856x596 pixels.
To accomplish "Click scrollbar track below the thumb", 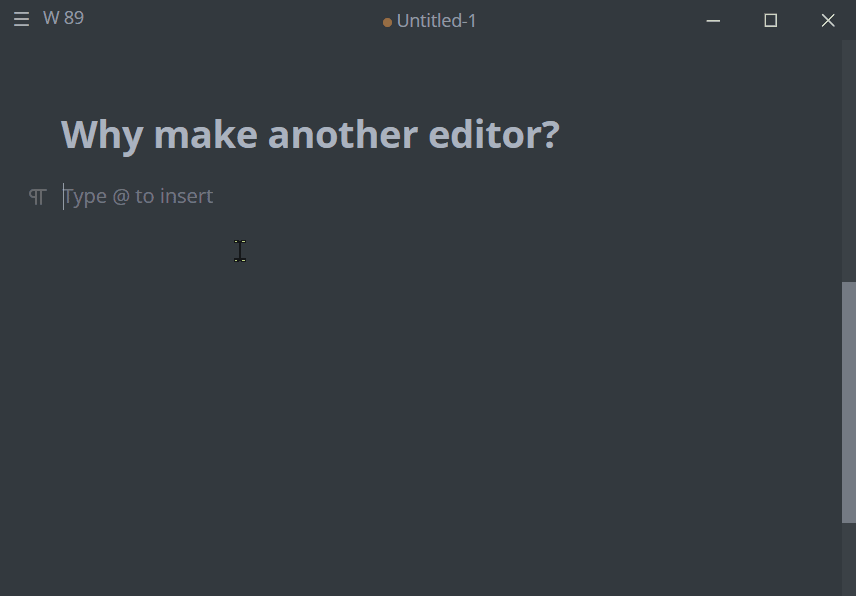I will tap(848, 558).
